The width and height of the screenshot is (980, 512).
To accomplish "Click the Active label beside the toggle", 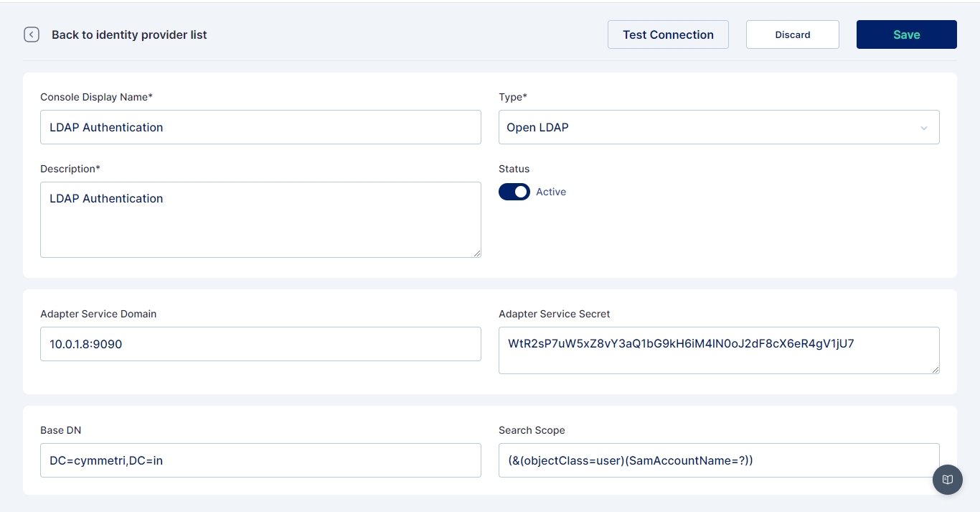I will tap(551, 192).
